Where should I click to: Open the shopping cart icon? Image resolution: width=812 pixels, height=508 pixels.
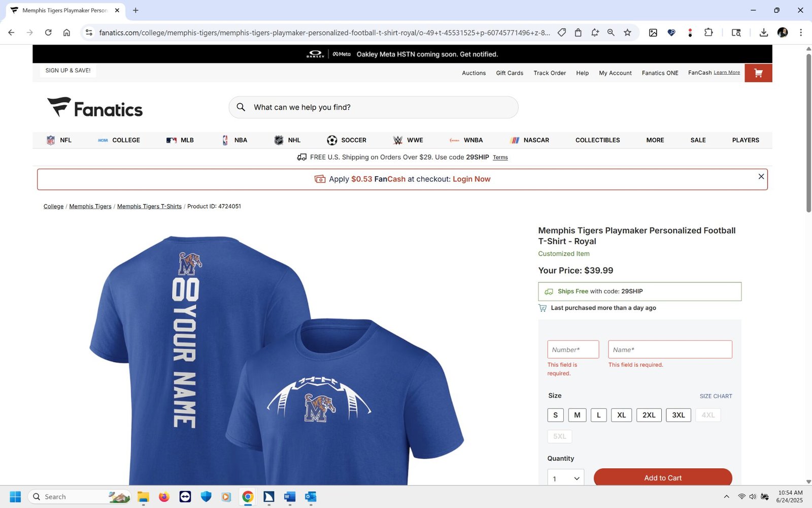[758, 73]
